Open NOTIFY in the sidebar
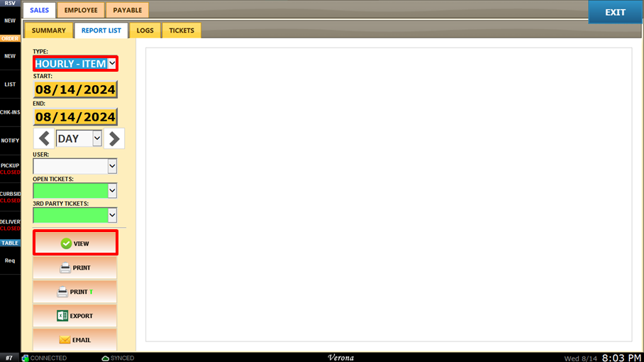644x362 pixels. 10,141
